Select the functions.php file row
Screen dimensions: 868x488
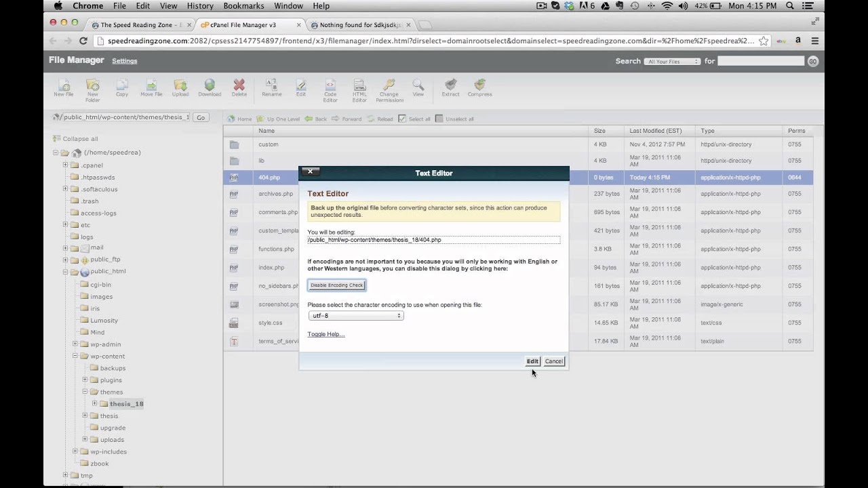tap(518, 249)
